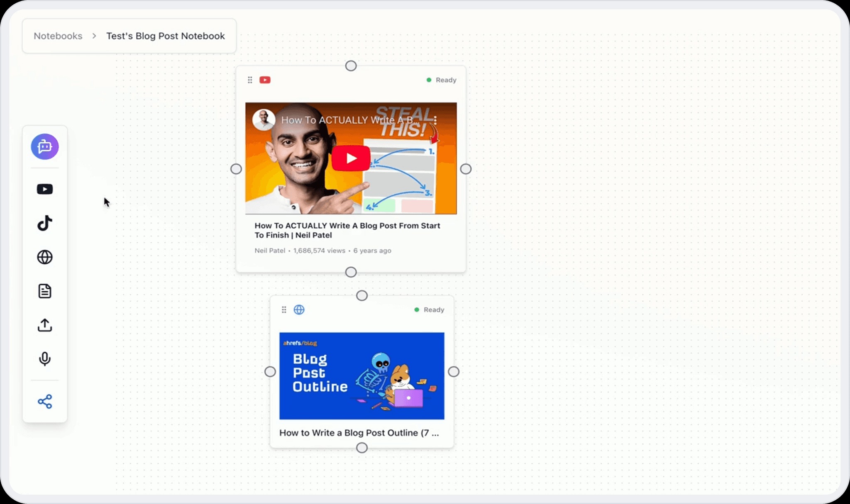The width and height of the screenshot is (850, 504).
Task: Click left connector of YouTube card
Action: click(x=236, y=169)
